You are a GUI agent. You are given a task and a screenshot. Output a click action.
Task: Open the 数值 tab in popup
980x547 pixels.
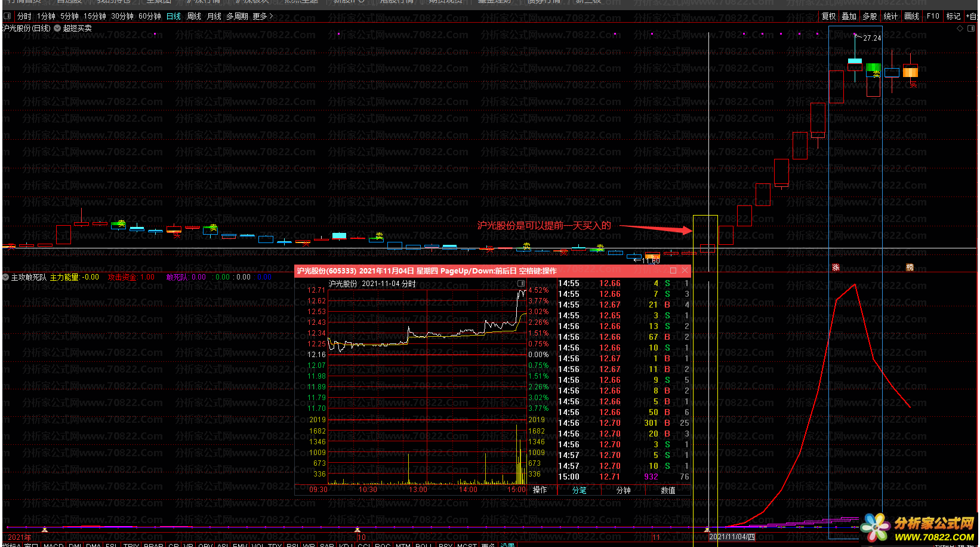click(x=668, y=490)
